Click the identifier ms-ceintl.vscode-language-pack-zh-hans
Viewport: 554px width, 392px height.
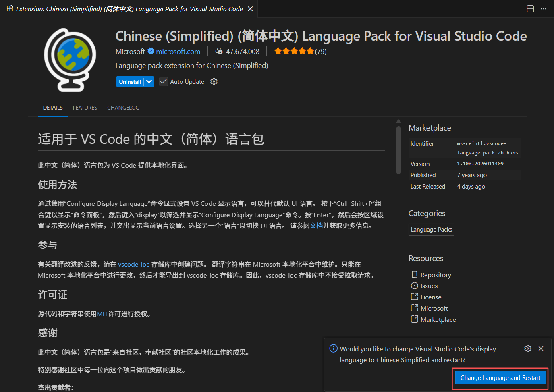487,148
